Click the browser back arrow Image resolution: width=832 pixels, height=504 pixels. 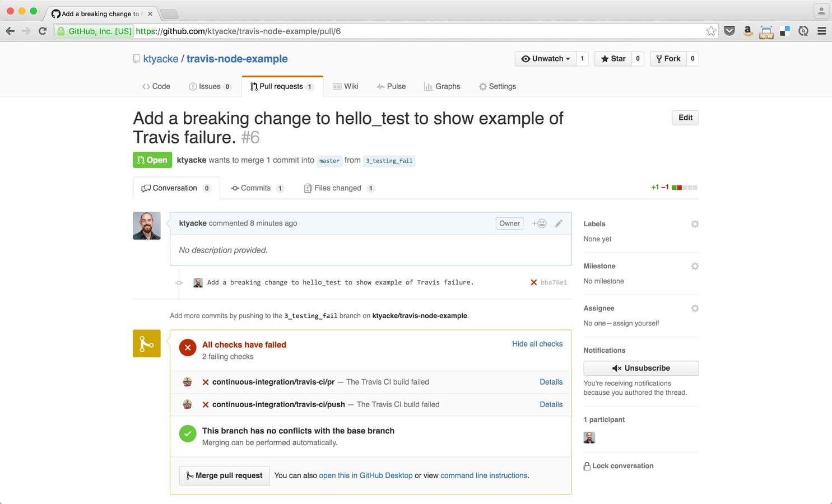[x=10, y=31]
